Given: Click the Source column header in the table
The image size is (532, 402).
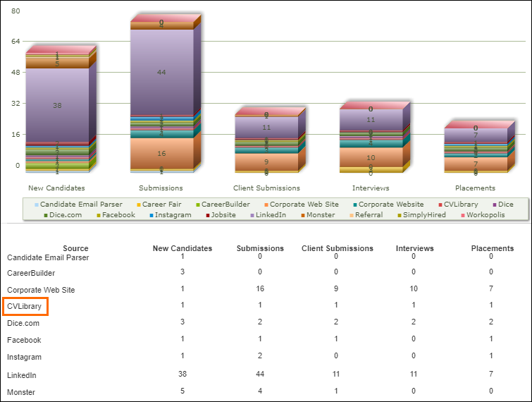Looking at the screenshot, I should pyautogui.click(x=75, y=248).
